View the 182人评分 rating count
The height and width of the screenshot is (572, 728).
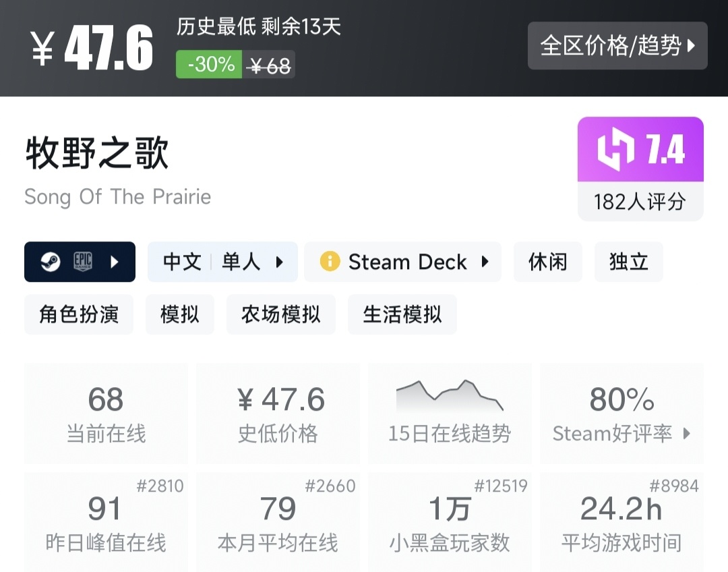pos(640,202)
